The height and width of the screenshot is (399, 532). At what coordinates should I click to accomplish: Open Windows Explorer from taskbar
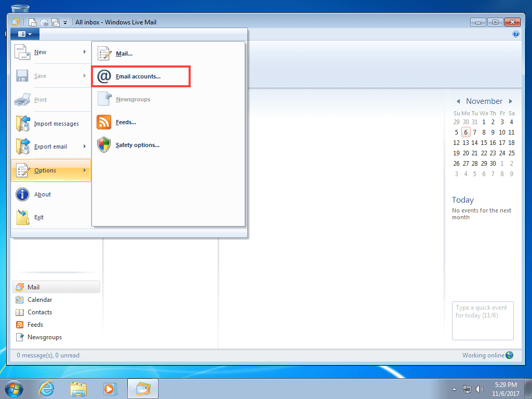pos(78,389)
